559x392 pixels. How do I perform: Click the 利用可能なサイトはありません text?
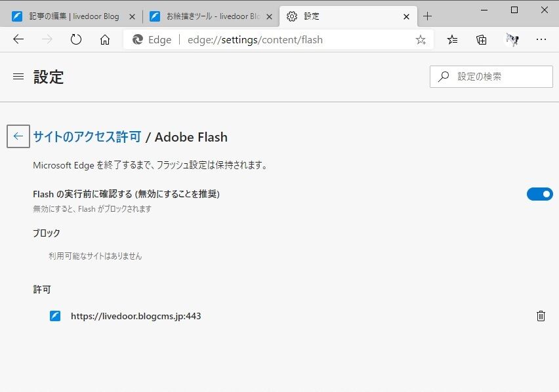click(95, 256)
